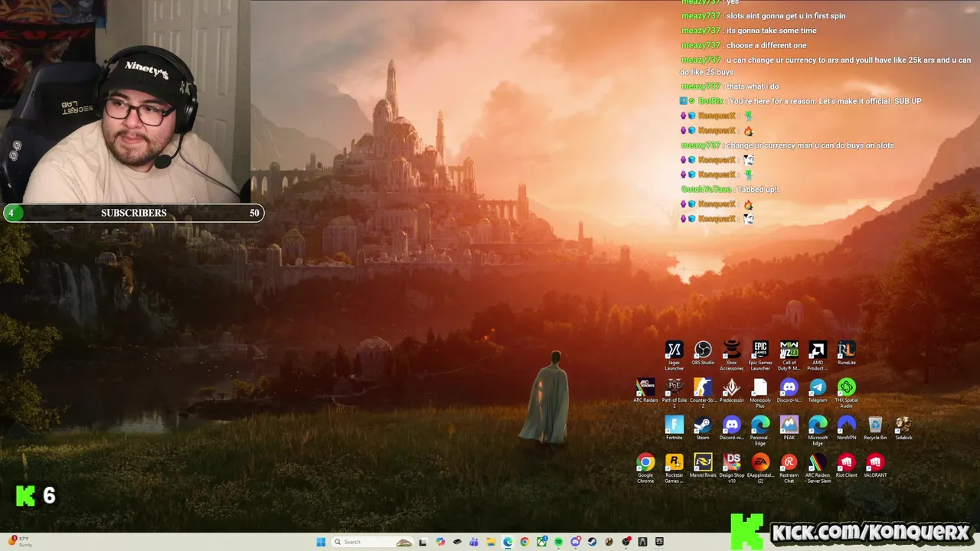Open the Xbox app from the taskbar
Image resolution: width=980 pixels, height=551 pixels.
point(542,542)
